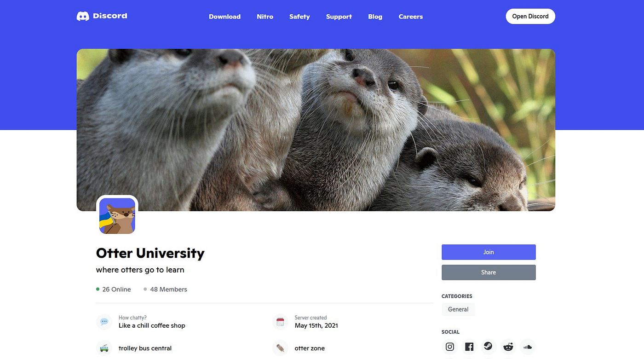Open the Support page from navigation
Image resolution: width=644 pixels, height=359 pixels.
click(x=339, y=17)
